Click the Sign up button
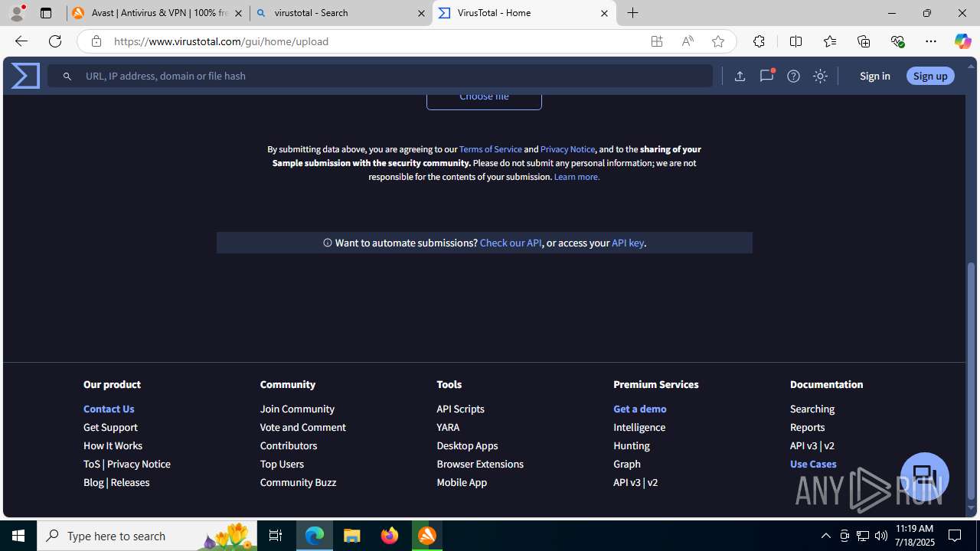 pos(930,76)
